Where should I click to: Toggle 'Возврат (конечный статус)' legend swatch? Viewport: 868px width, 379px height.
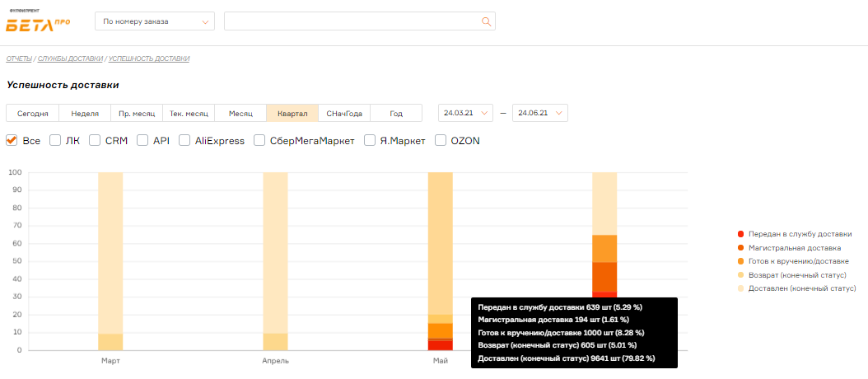pos(740,275)
